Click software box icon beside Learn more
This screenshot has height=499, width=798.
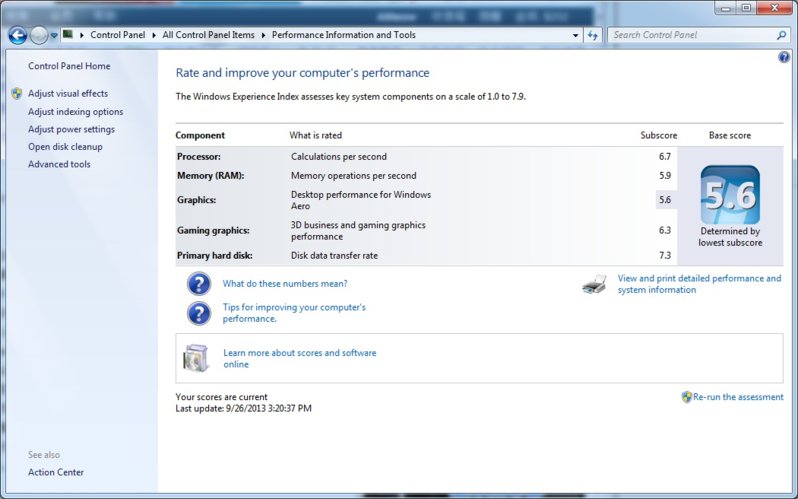pyautogui.click(x=196, y=358)
